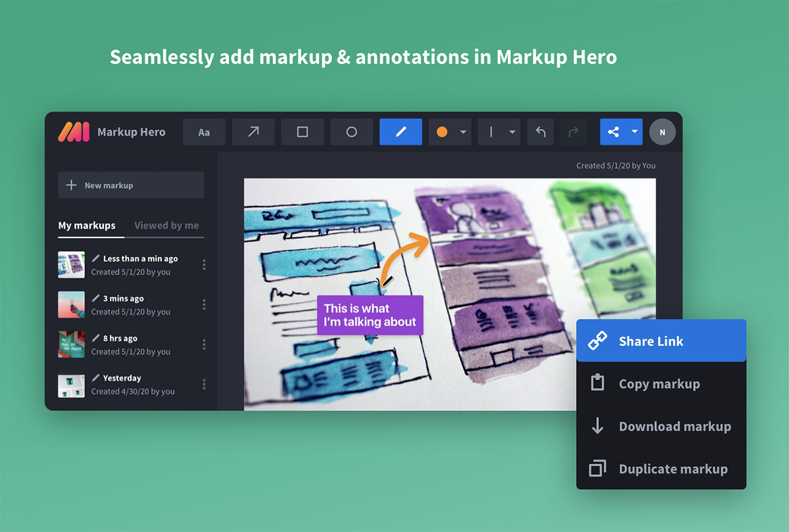Viewport: 789px width, 532px height.
Task: Create a New markup
Action: click(131, 185)
